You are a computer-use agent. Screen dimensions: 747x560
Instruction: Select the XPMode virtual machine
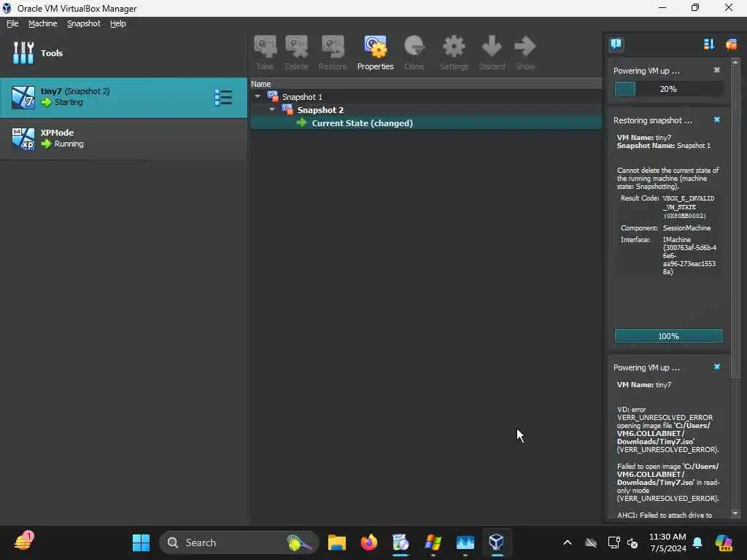tap(123, 139)
